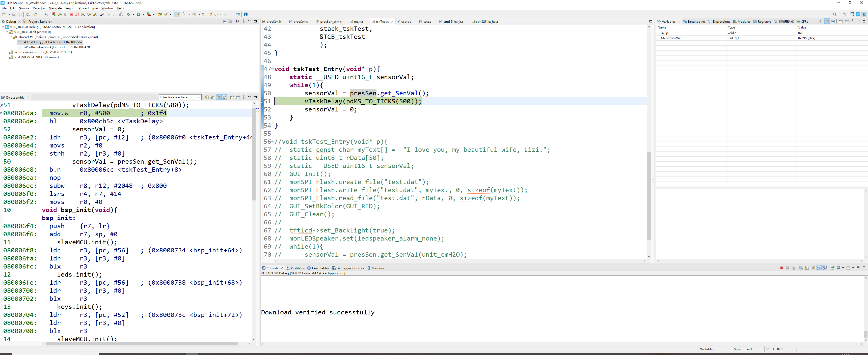Screen dimensions: 868x355
Task: Click the green bug Debug launch icon
Action: coord(129,14)
